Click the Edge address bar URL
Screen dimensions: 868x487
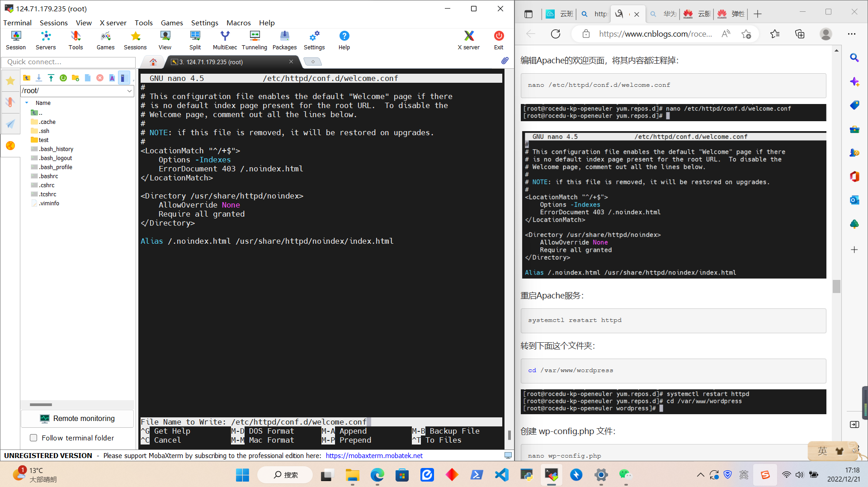tap(656, 34)
